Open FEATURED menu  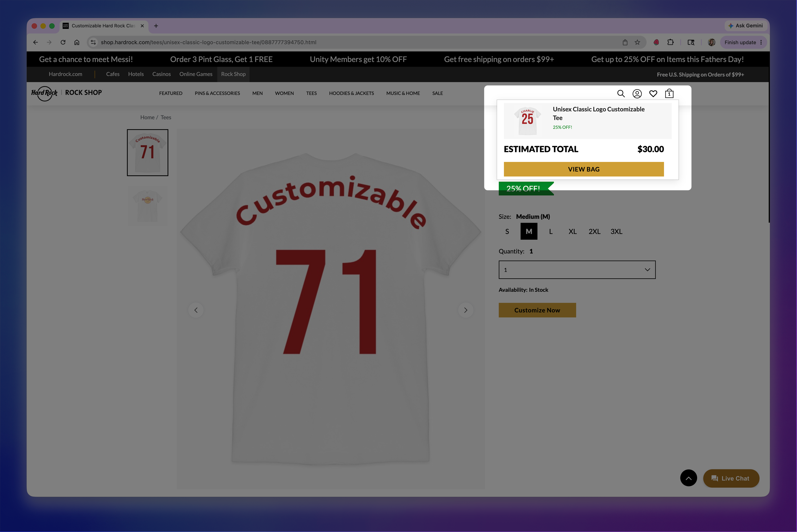tap(171, 93)
